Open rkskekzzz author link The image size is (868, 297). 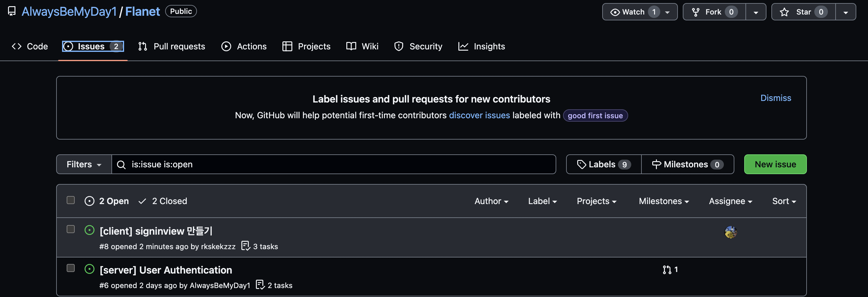coord(218,246)
